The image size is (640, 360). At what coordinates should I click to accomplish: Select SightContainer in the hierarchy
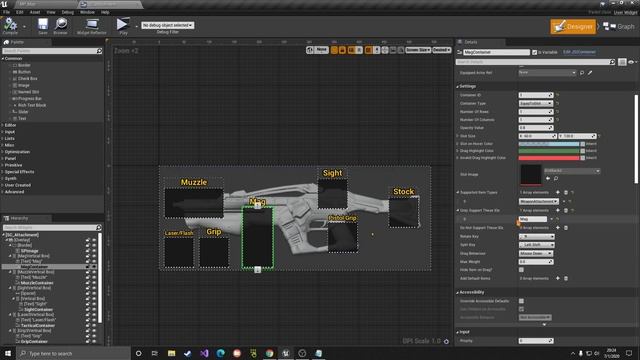coord(38,309)
